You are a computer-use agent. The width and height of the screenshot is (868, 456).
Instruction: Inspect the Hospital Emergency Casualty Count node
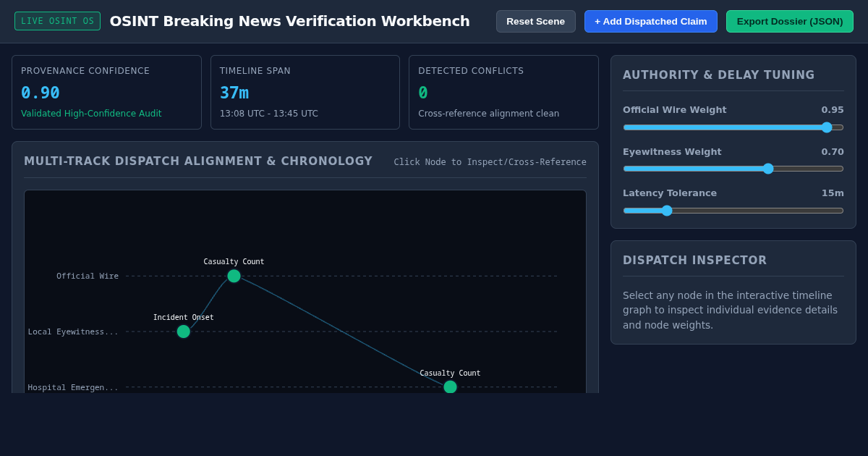tap(450, 387)
